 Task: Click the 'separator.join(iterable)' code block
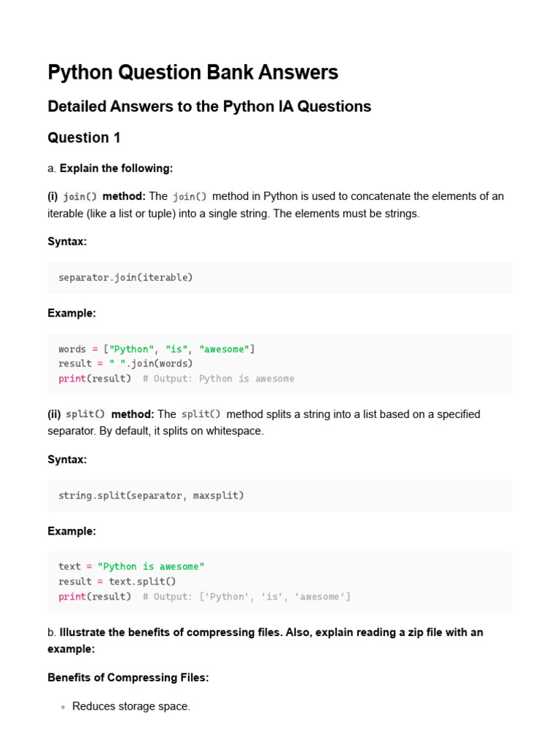pyautogui.click(x=125, y=278)
